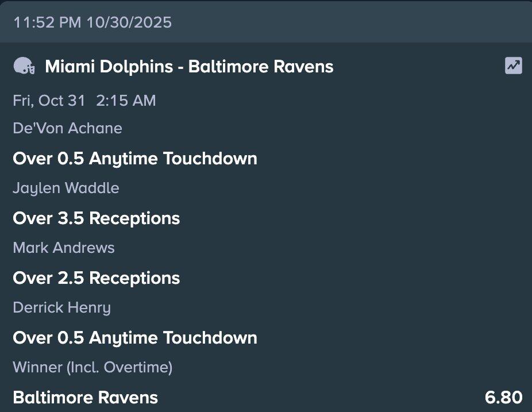Select the Jaylen Waddle player name
The width and height of the screenshot is (532, 412).
tap(66, 188)
